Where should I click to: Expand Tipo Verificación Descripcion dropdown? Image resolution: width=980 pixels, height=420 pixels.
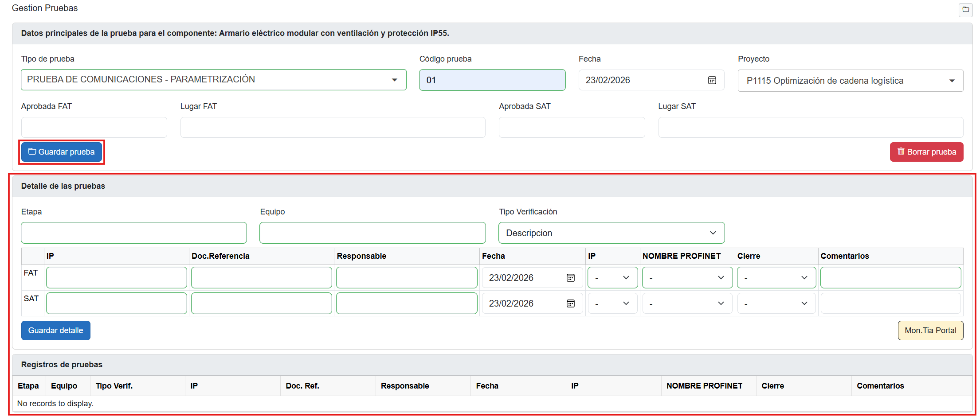(x=713, y=233)
